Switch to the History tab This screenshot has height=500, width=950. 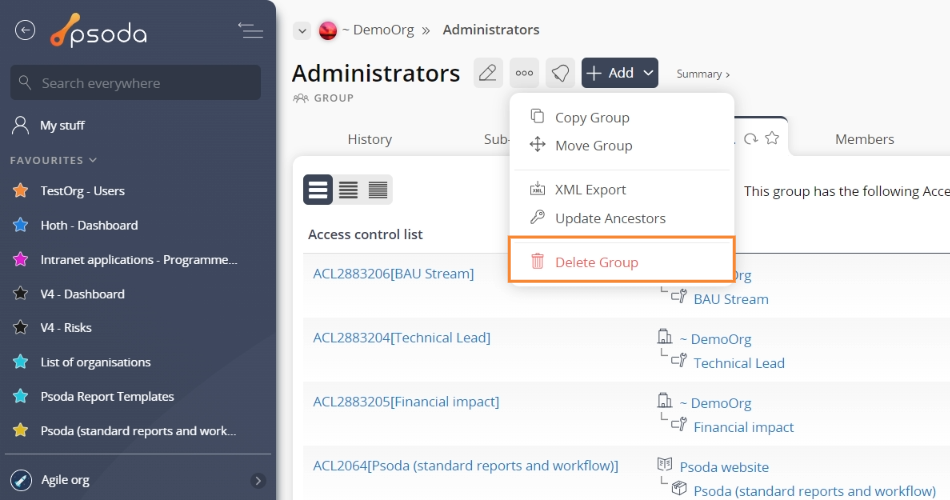click(370, 139)
